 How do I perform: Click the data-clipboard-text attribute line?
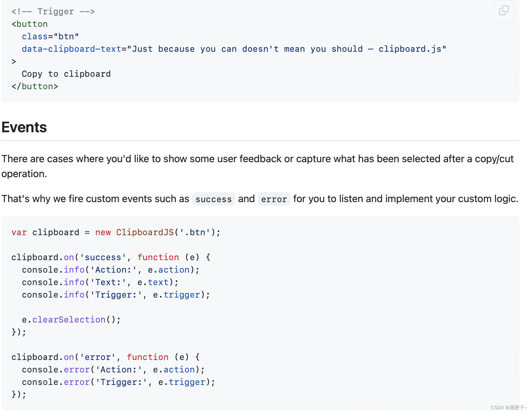[234, 49]
